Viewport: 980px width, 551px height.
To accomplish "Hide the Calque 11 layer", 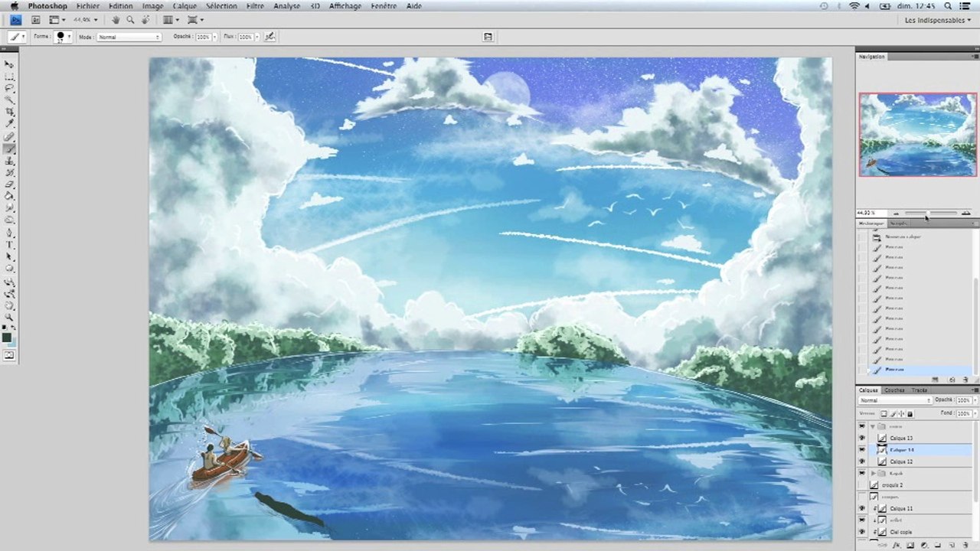I will [x=862, y=508].
